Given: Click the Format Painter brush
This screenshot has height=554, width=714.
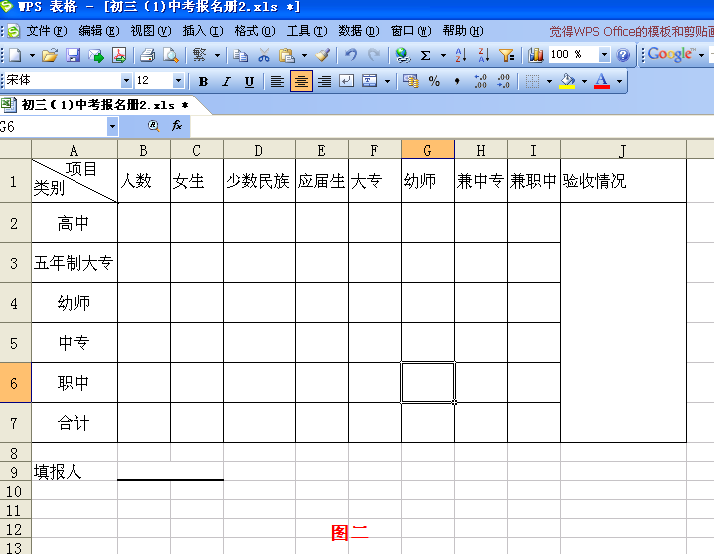Looking at the screenshot, I should (322, 55).
